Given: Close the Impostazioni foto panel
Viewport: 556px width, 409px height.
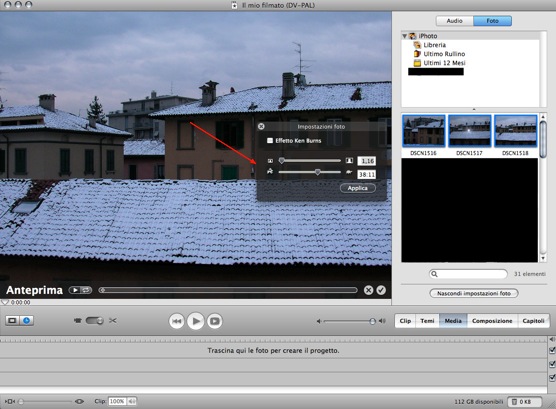Looking at the screenshot, I should pos(261,126).
